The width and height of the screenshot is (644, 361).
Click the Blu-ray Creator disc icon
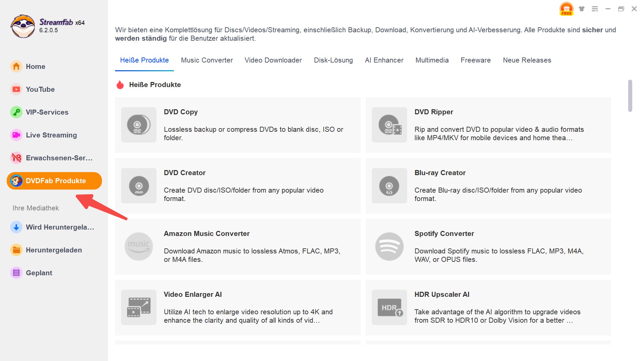tap(389, 186)
